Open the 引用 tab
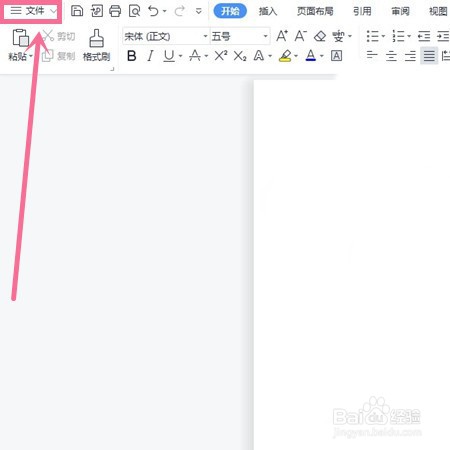450x450 pixels. coord(362,11)
